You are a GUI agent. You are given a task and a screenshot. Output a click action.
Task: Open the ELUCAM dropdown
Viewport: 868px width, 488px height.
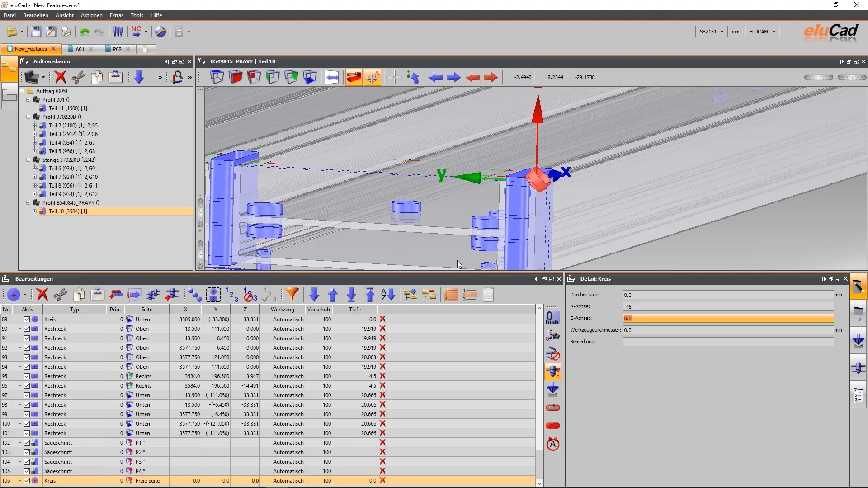click(762, 32)
